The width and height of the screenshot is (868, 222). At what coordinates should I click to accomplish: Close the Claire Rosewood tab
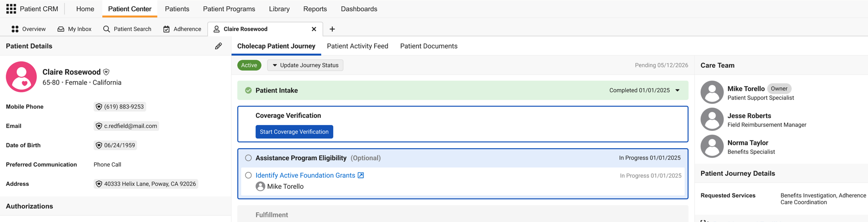click(x=314, y=29)
